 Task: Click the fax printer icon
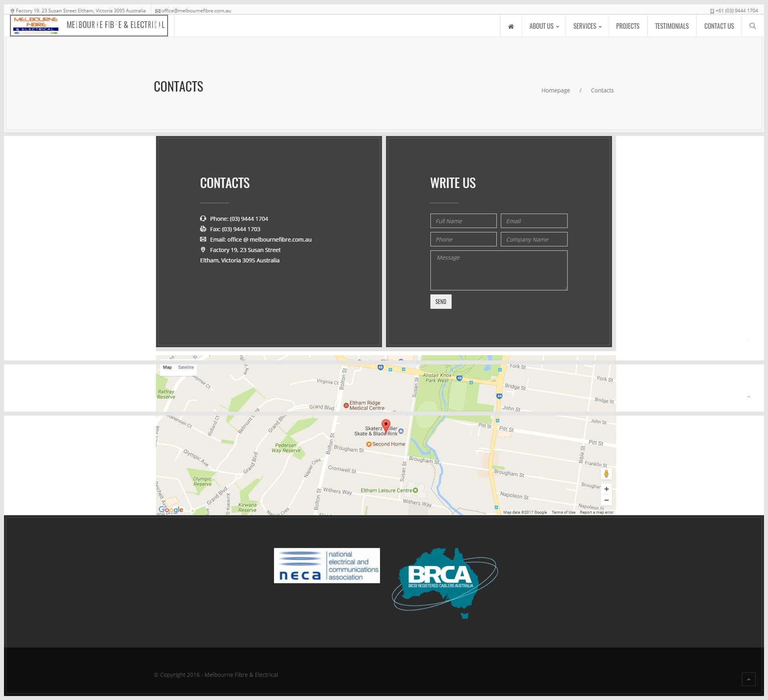(x=203, y=229)
